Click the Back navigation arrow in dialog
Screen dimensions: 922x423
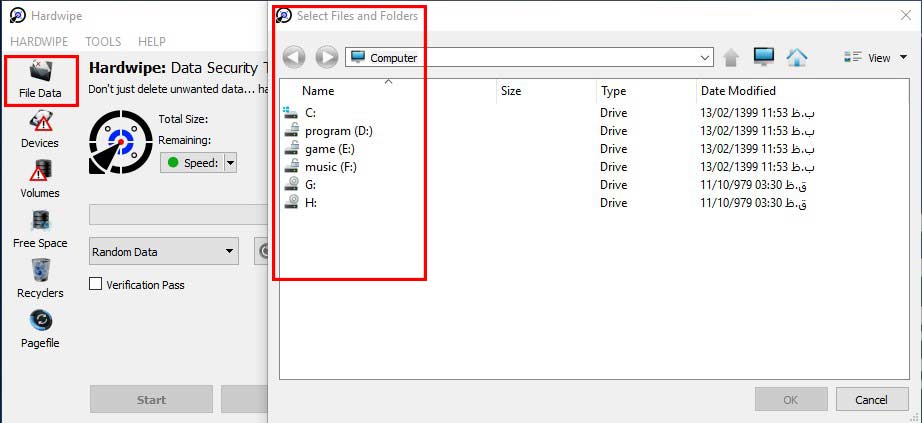(x=294, y=58)
